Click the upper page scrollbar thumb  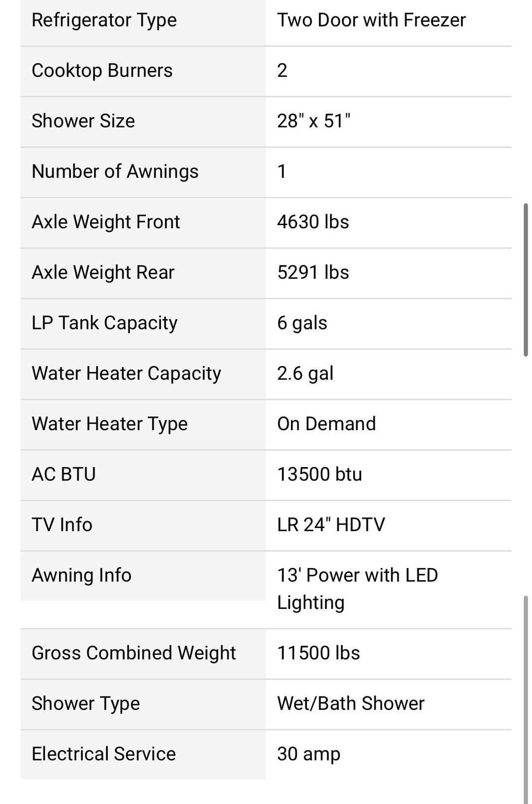[526, 279]
